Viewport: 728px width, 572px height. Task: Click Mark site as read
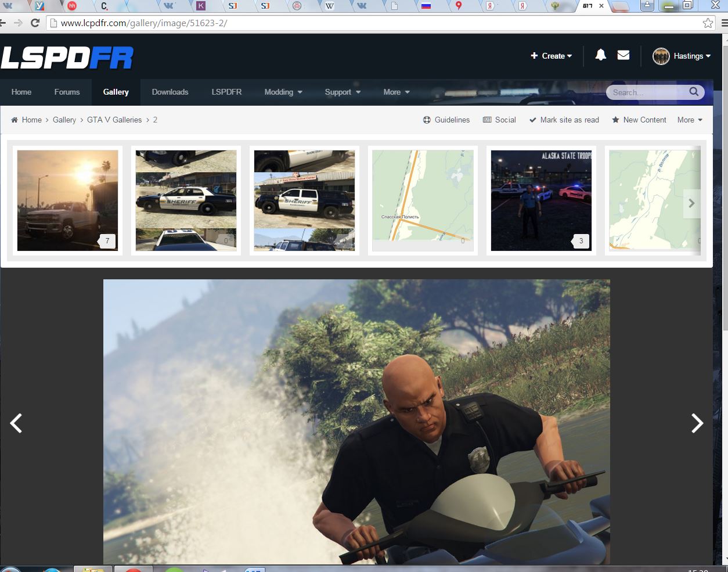point(570,120)
